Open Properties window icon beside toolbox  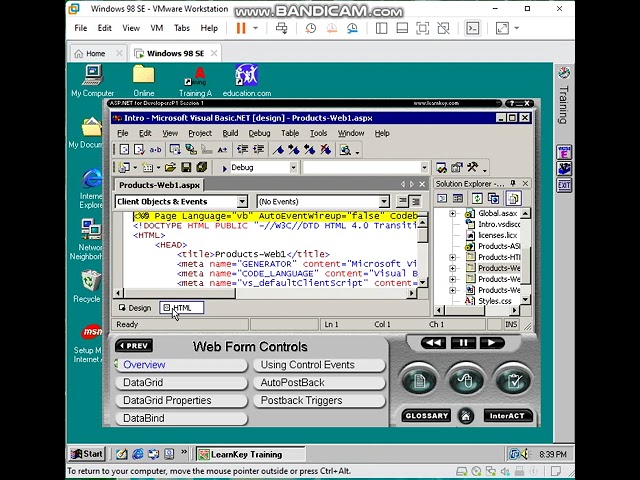456,167
